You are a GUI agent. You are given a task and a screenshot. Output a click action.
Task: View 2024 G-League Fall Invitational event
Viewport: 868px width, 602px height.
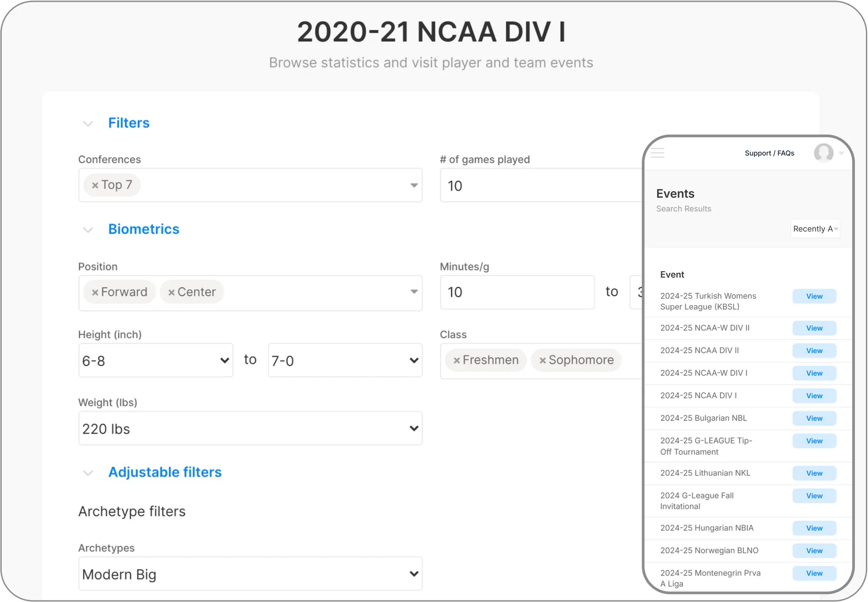tap(814, 496)
